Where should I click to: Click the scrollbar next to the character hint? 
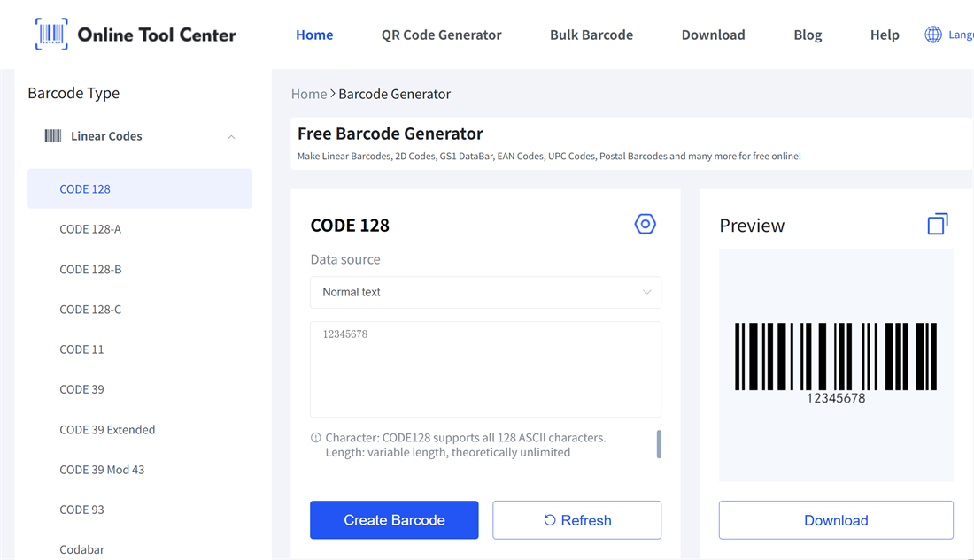(658, 444)
